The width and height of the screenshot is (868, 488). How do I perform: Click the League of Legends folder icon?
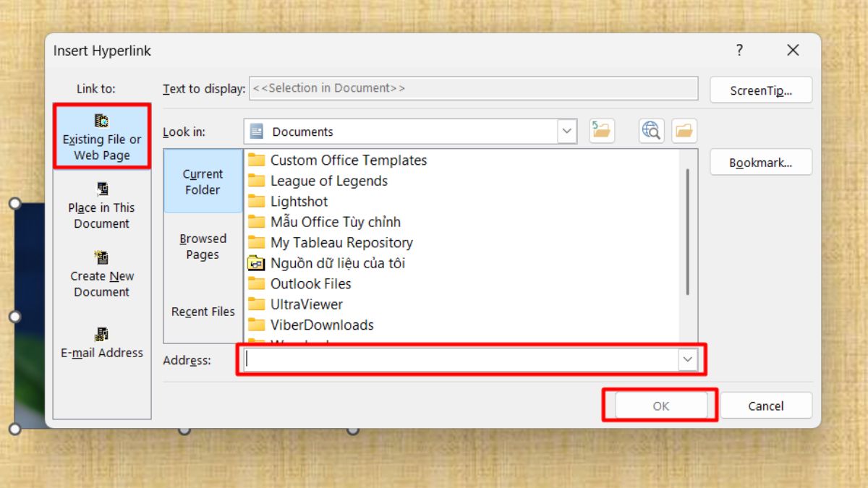[257, 181]
